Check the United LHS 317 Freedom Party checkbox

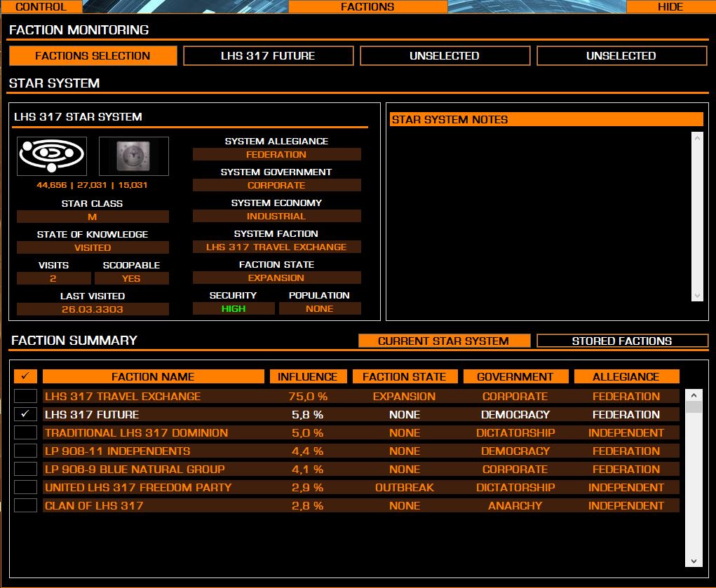25,487
